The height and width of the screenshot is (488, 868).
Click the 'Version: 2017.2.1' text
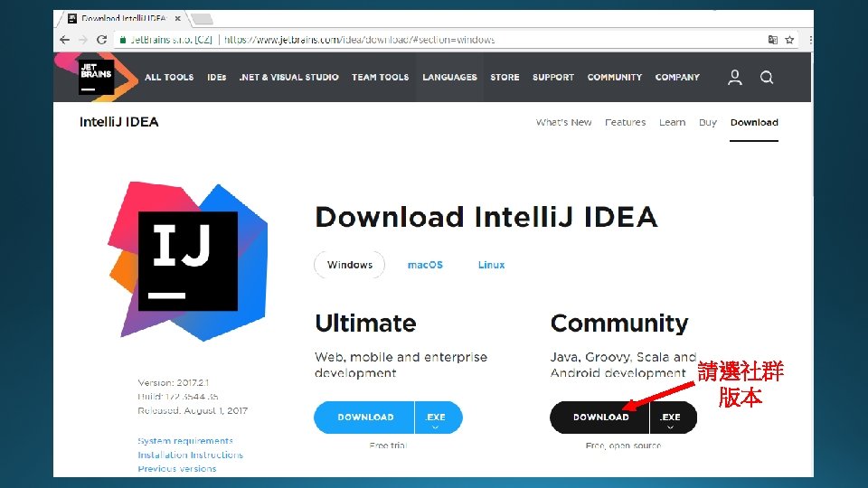(x=174, y=382)
